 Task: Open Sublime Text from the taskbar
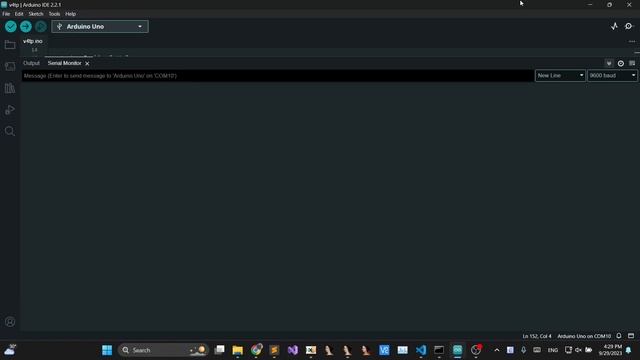tap(274, 350)
